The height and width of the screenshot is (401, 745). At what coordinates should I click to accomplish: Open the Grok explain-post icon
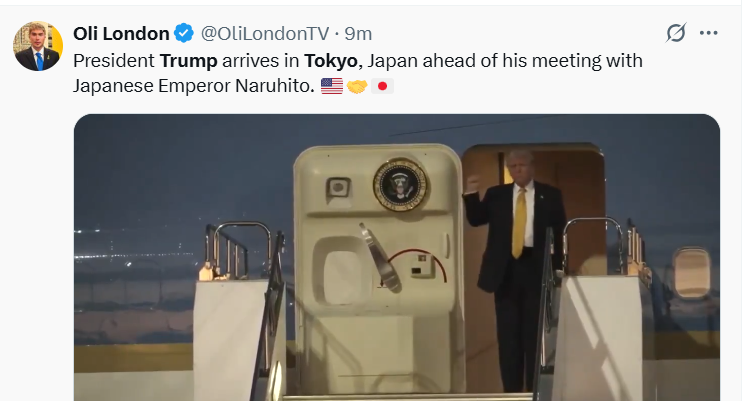pos(675,33)
